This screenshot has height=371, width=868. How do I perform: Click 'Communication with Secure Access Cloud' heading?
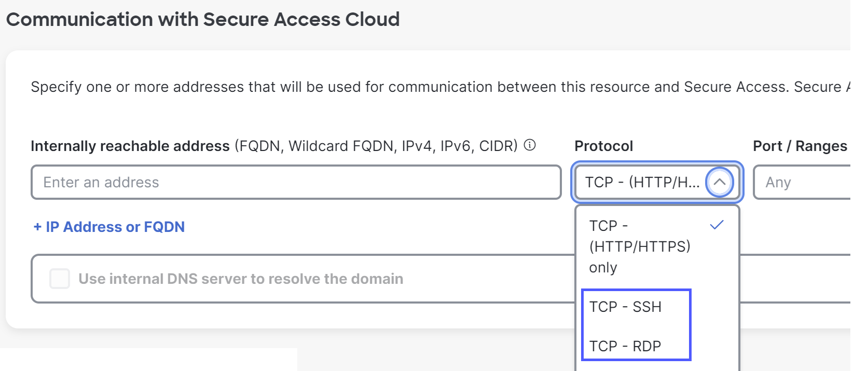203,19
